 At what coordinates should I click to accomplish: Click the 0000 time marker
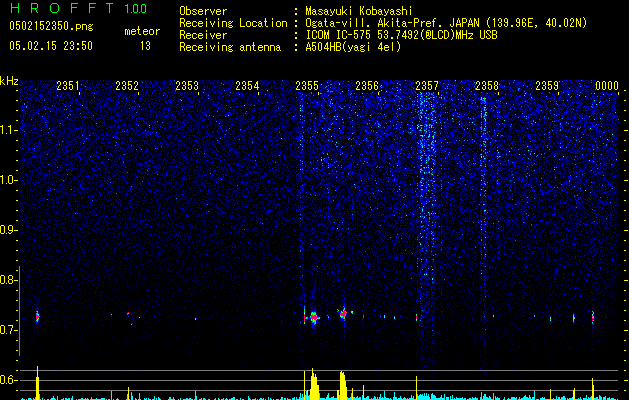pyautogui.click(x=607, y=86)
